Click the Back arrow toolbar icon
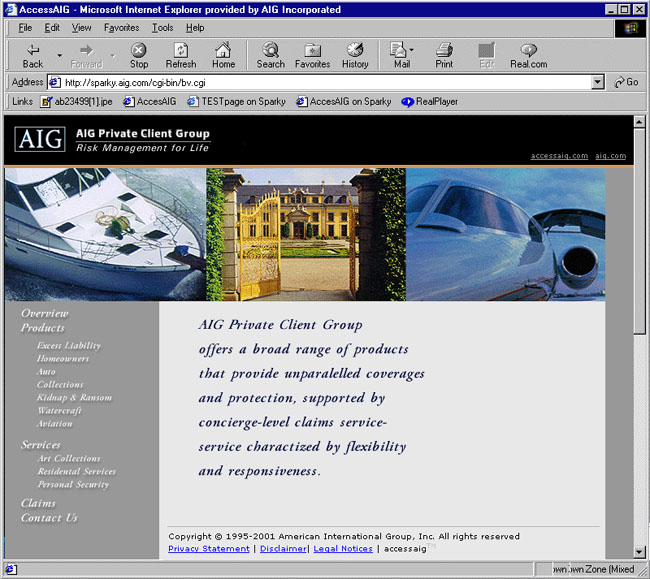The height and width of the screenshot is (579, 650). (x=33, y=50)
